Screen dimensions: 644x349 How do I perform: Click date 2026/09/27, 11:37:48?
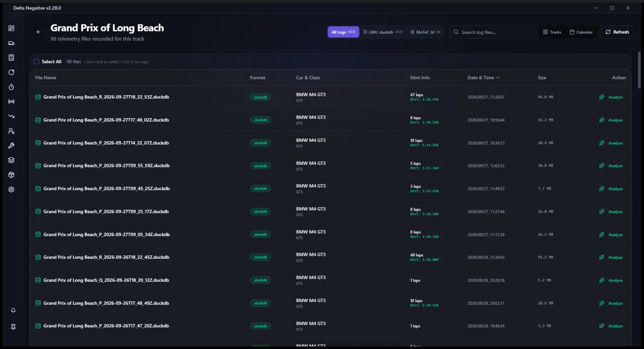point(486,212)
